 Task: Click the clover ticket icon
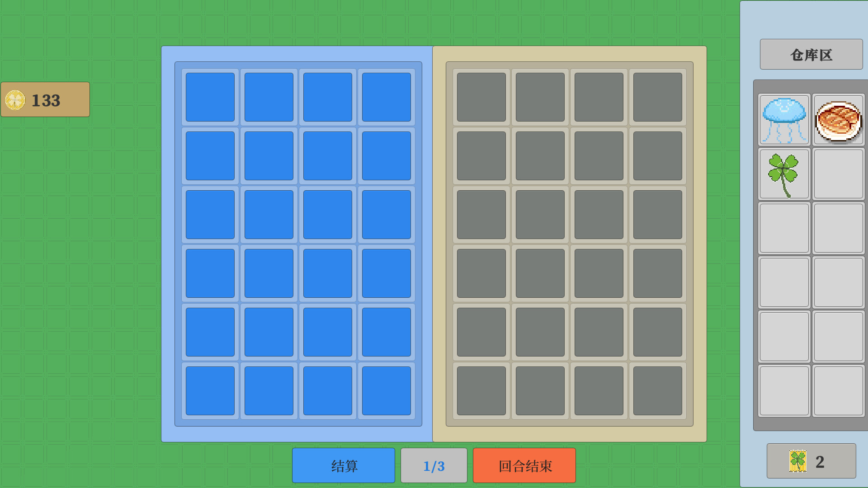point(797,461)
